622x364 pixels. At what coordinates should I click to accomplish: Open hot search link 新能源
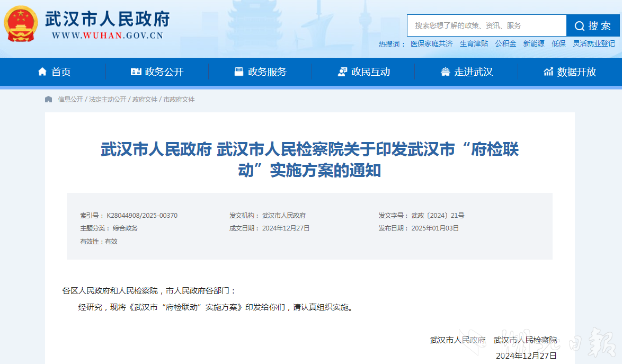click(x=534, y=44)
